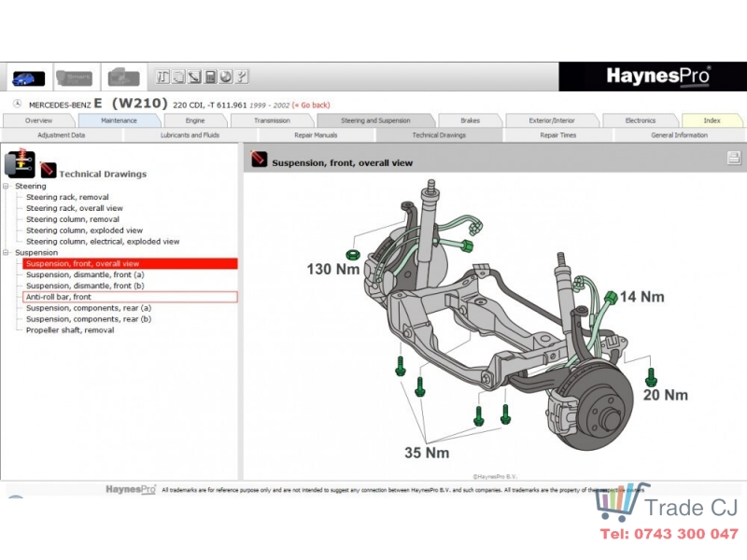Collapse the Steering tree node
The image size is (747, 560).
(x=7, y=186)
